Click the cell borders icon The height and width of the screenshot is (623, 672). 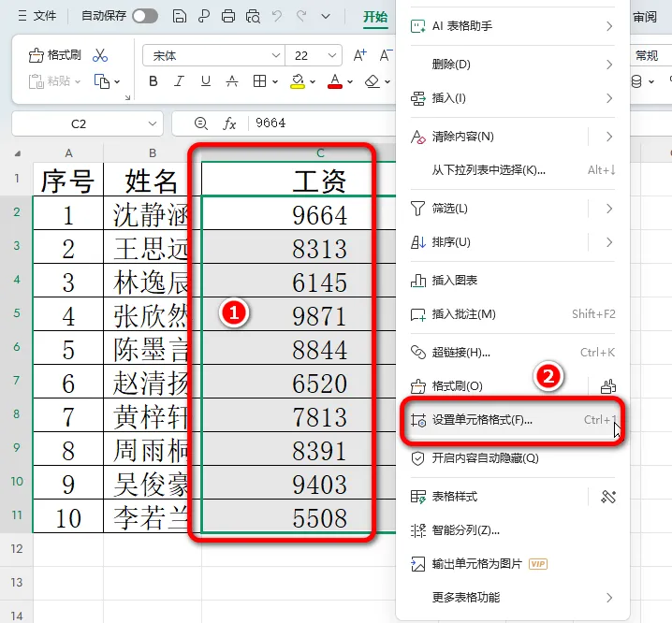[259, 81]
